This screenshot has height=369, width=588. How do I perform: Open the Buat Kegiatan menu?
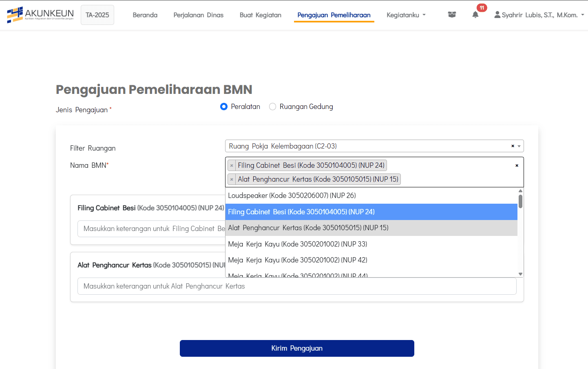click(x=261, y=15)
